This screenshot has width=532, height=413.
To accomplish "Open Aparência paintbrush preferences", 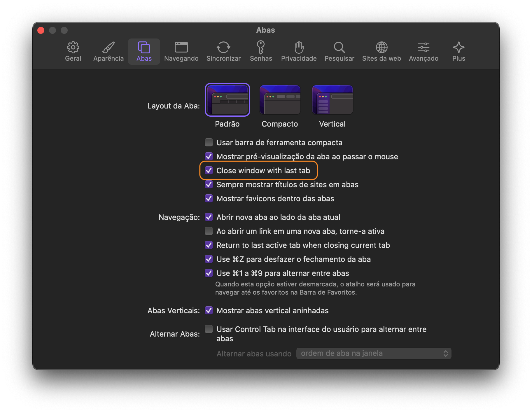I will click(108, 51).
